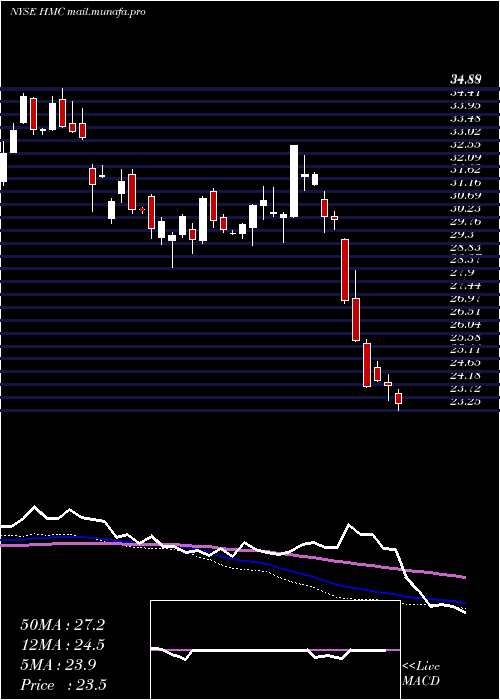Click the 24.65 price axis label
The image size is (500, 700).
466,363
